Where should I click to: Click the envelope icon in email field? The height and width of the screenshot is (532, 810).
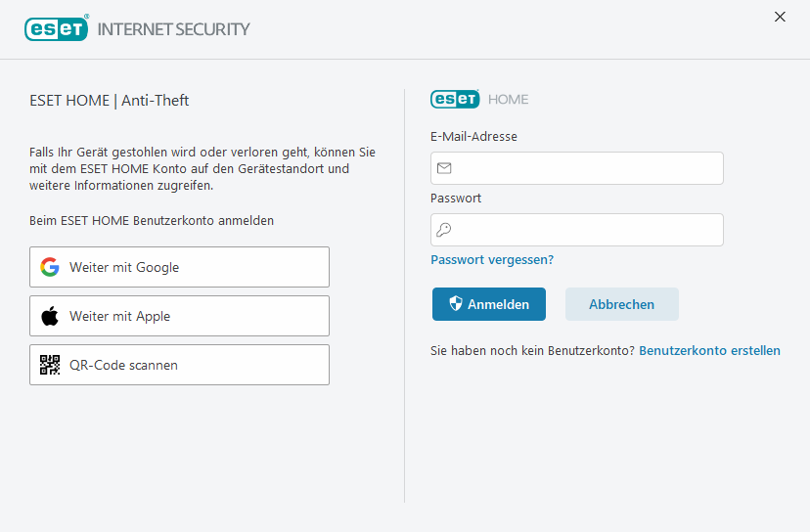point(444,168)
